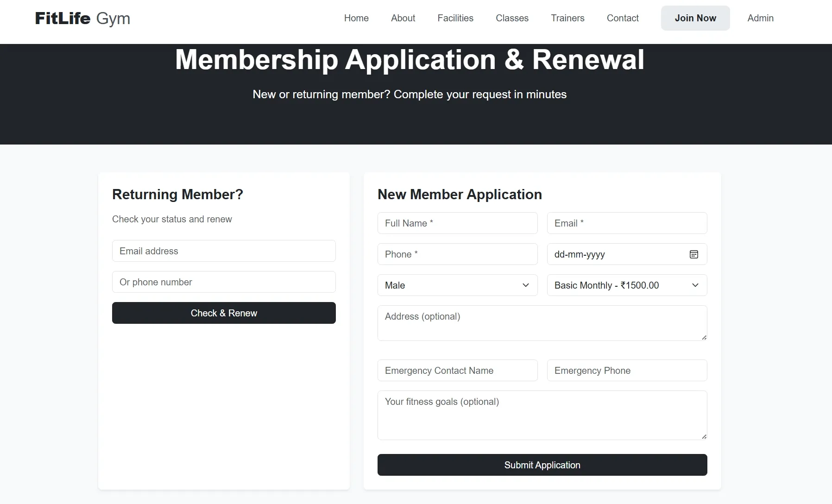Focus the Full Name field
Viewport: 832px width, 504px height.
[457, 223]
